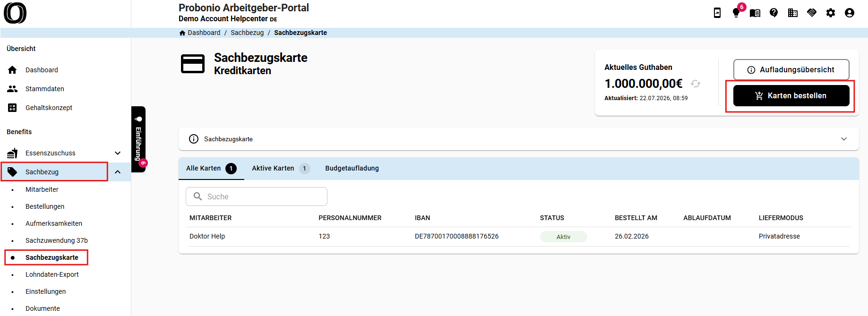The height and width of the screenshot is (316, 868).
Task: Click the search magnifier icon
Action: tap(198, 196)
